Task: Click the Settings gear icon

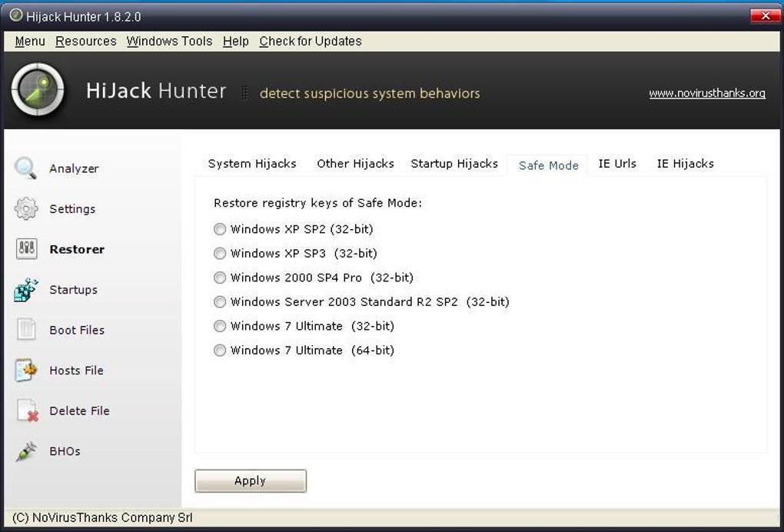Action: tap(26, 208)
